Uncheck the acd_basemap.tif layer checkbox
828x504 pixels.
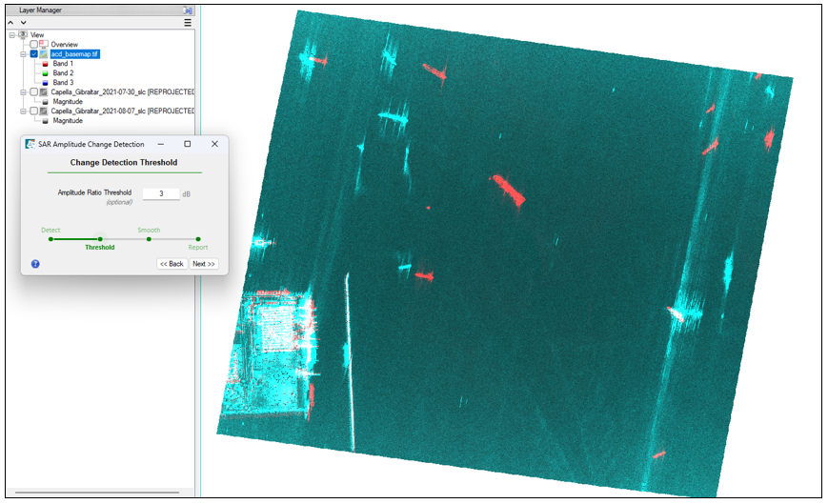pos(34,54)
